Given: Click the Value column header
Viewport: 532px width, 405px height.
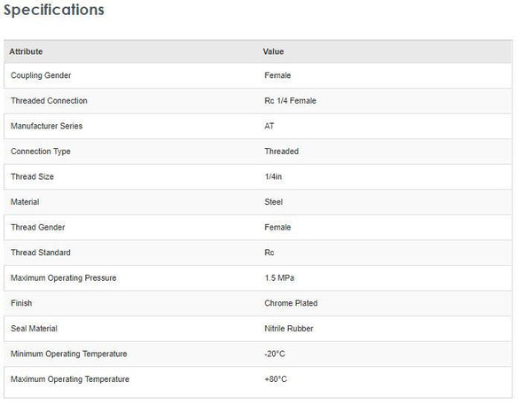Looking at the screenshot, I should pyautogui.click(x=273, y=51).
